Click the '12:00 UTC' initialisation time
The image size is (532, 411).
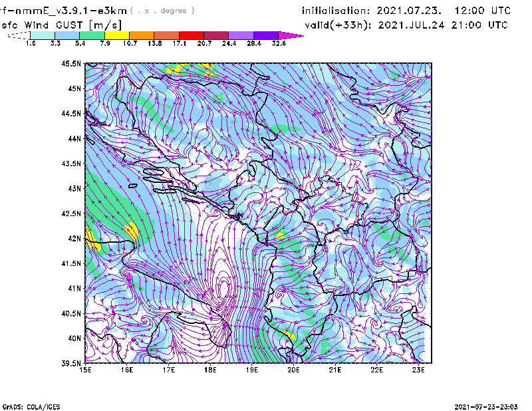point(483,11)
